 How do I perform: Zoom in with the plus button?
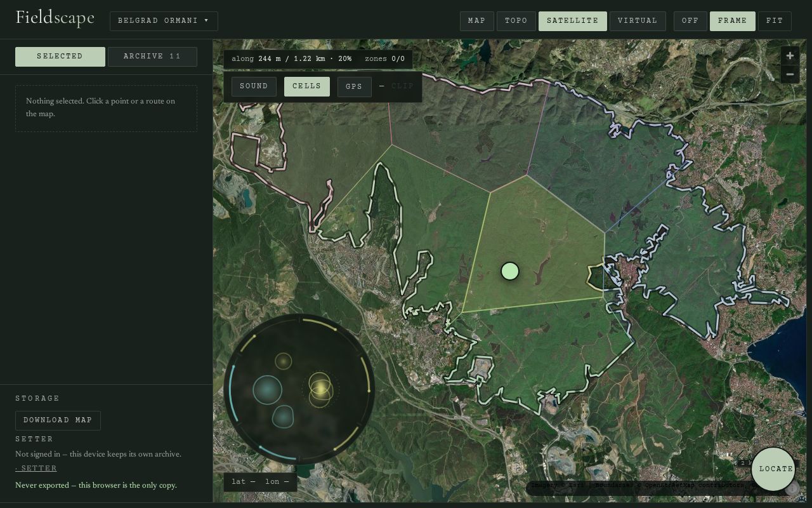point(790,56)
